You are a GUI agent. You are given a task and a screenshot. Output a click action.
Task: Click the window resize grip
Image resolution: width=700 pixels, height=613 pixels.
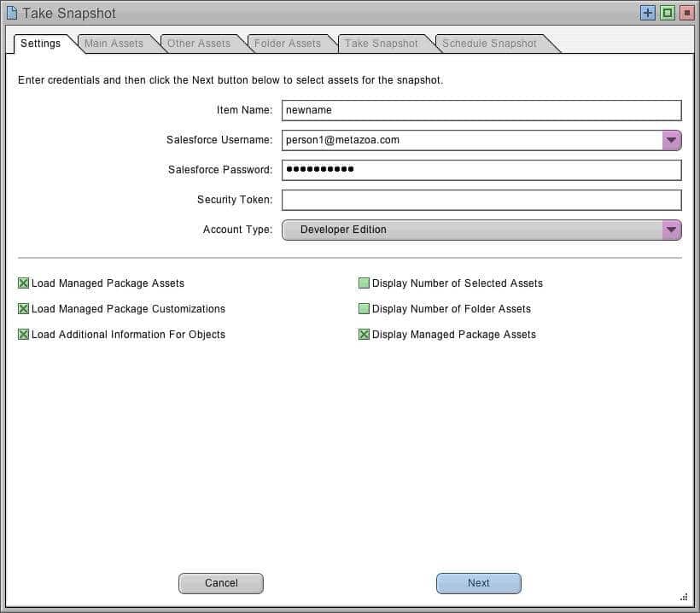pyautogui.click(x=684, y=597)
